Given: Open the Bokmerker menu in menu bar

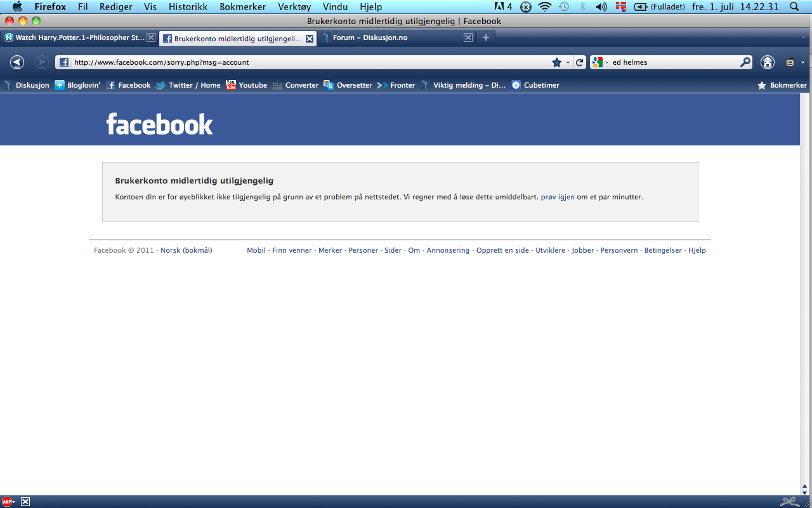Looking at the screenshot, I should pyautogui.click(x=243, y=7).
